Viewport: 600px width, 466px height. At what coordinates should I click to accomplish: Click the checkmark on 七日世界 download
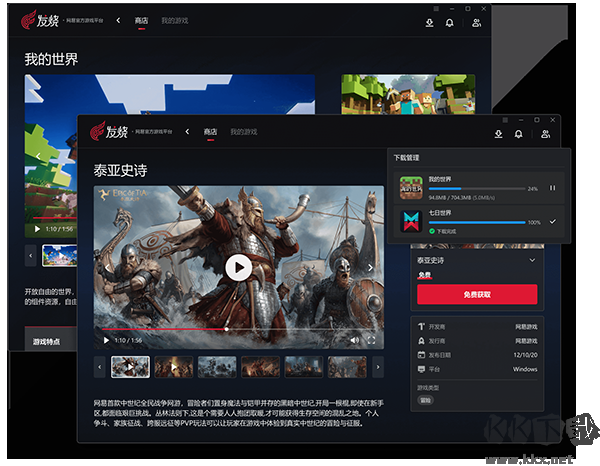pos(553,222)
